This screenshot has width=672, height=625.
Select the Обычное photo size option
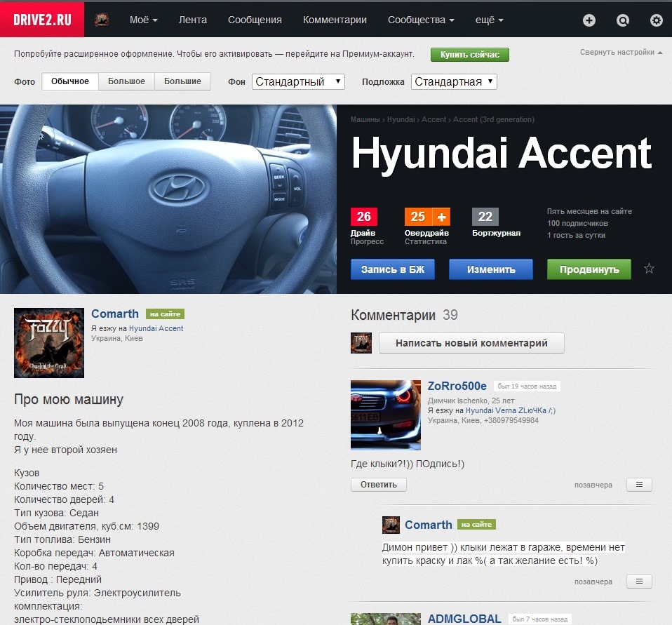pos(70,81)
